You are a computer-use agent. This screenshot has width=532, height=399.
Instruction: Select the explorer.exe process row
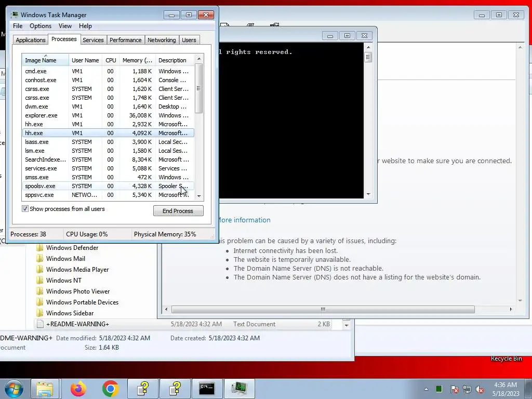click(x=108, y=115)
